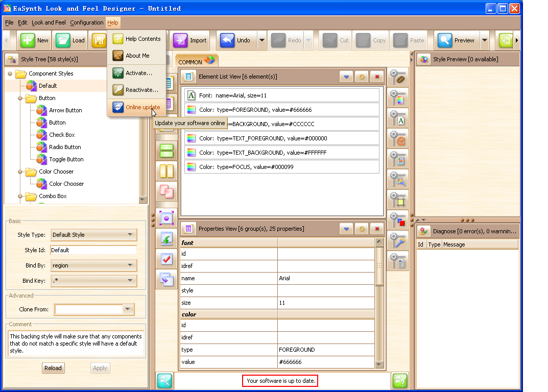Click the gear icon with picture and brush
The height and width of the screenshot is (392, 548).
coord(398,179)
